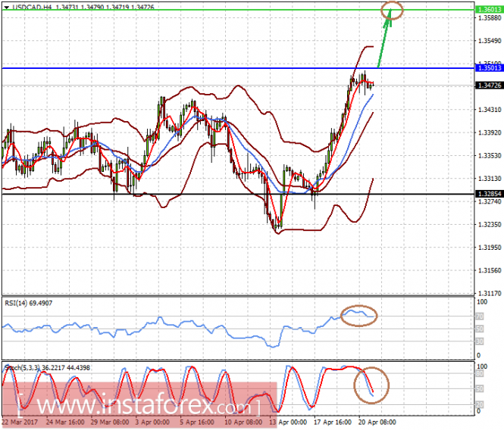The image size is (504, 430).
Task: Click the black horizontal support line
Action: click(238, 194)
